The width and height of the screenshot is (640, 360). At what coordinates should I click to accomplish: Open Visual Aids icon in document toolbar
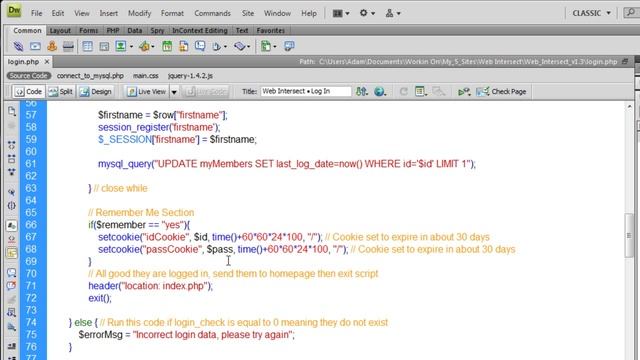pos(438,91)
